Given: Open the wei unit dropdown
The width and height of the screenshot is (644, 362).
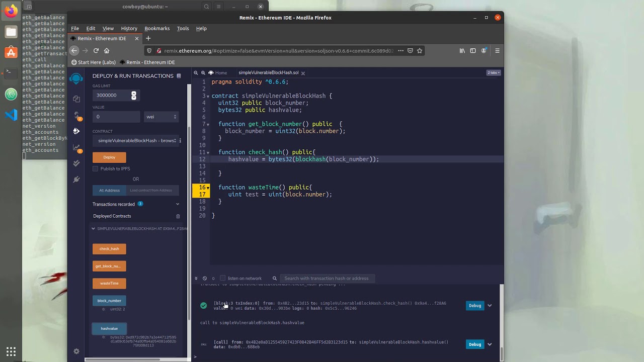Looking at the screenshot, I should coord(162,117).
